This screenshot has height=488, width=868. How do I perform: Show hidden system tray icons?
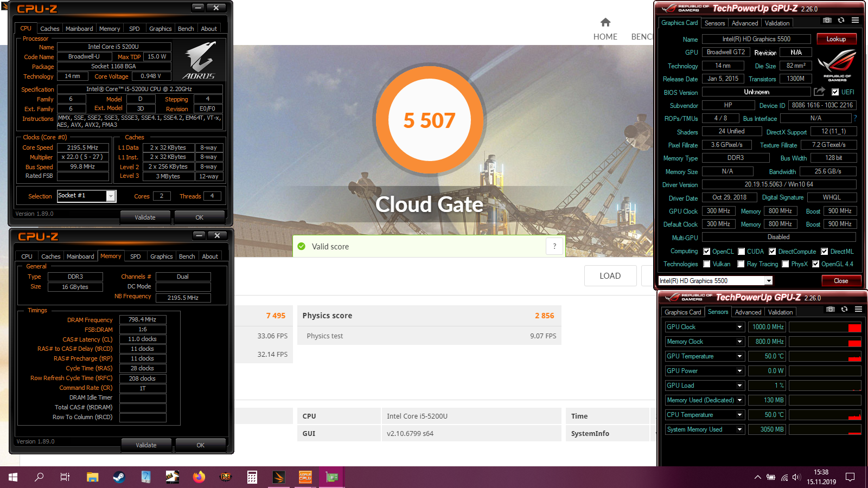[x=757, y=478]
